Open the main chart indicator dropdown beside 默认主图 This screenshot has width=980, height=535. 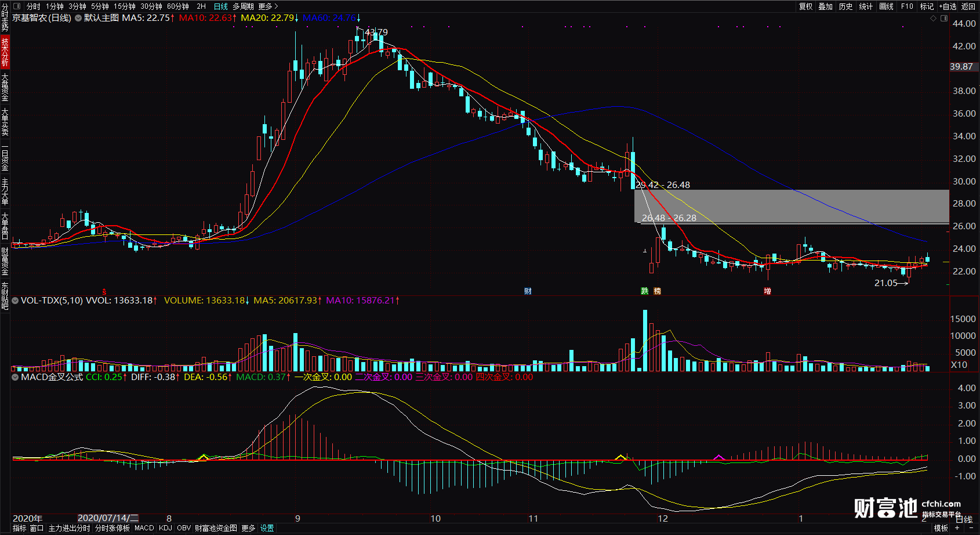78,18
